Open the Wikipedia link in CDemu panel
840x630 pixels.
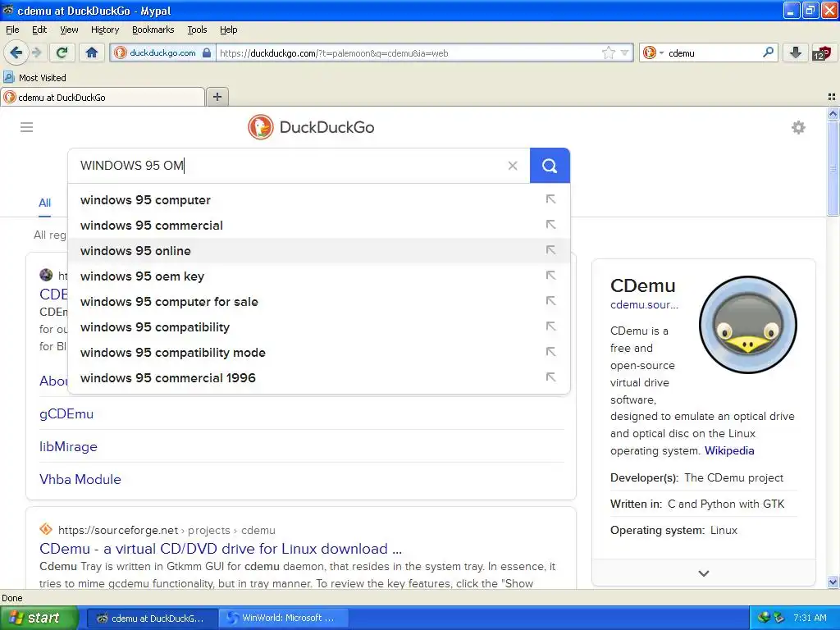click(x=729, y=450)
